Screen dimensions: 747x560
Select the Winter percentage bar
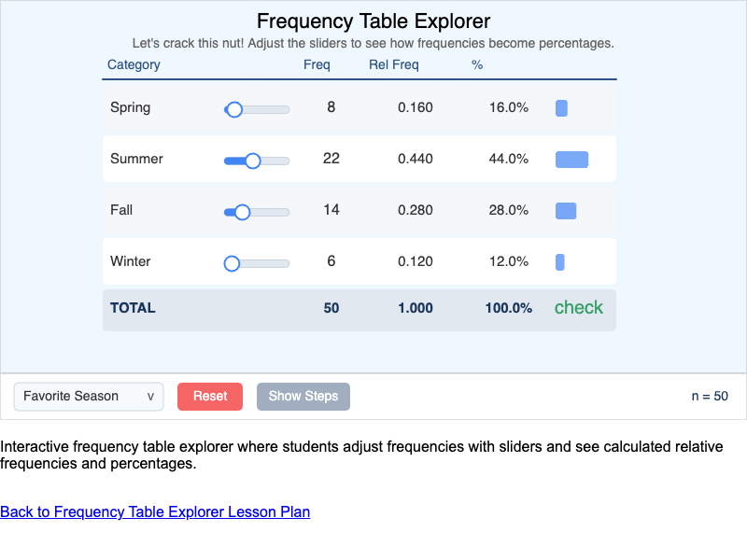click(560, 262)
